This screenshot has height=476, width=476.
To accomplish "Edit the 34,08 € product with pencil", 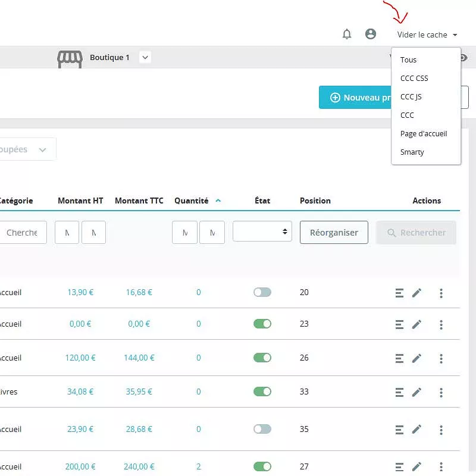I will pyautogui.click(x=416, y=392).
